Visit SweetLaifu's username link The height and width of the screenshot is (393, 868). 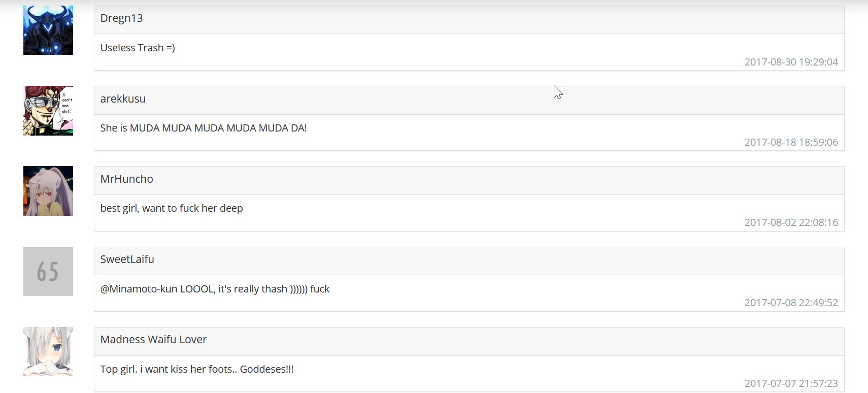coord(127,259)
